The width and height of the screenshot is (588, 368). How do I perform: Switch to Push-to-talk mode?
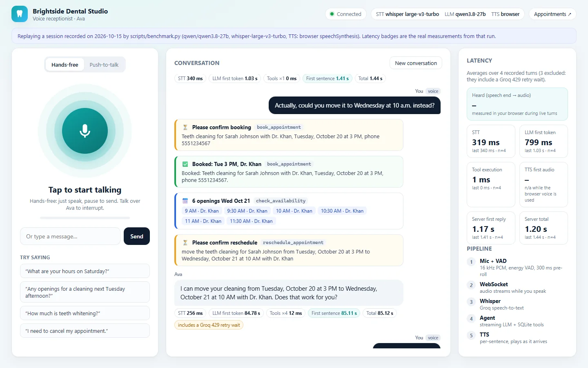tap(104, 65)
